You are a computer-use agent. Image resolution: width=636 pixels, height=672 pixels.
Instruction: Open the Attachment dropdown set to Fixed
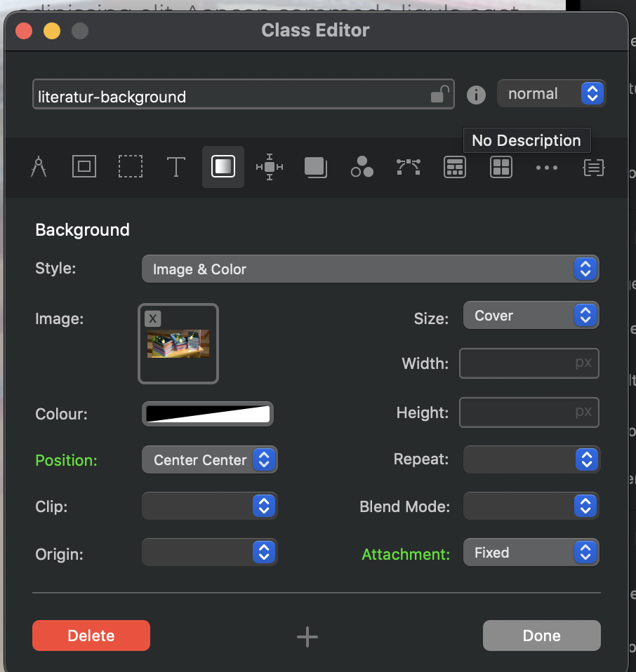tap(531, 553)
